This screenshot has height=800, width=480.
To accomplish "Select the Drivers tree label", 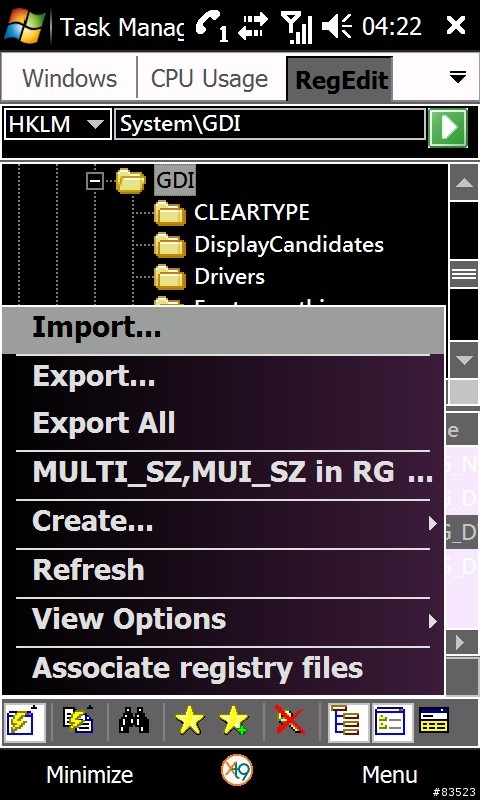I will [230, 277].
